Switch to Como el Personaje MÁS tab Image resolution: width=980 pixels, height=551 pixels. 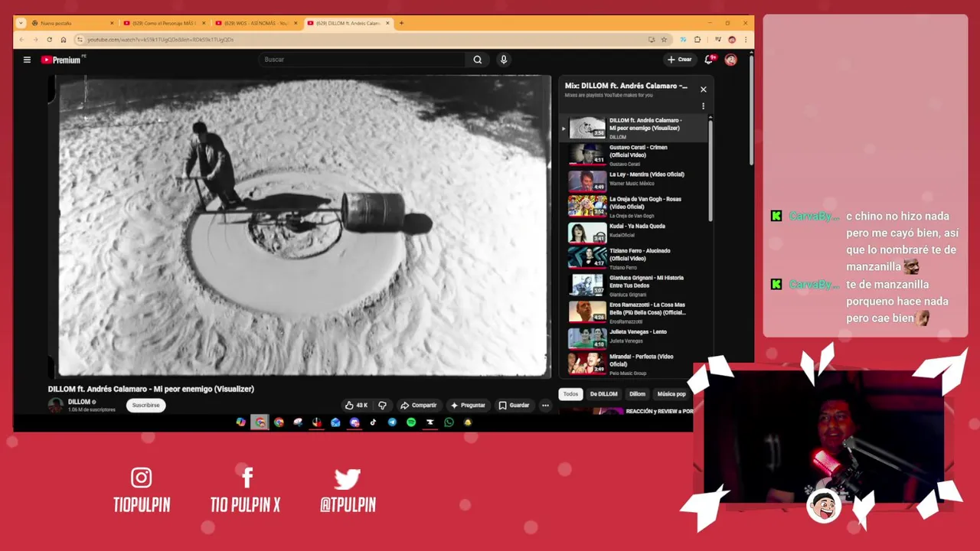pyautogui.click(x=164, y=23)
